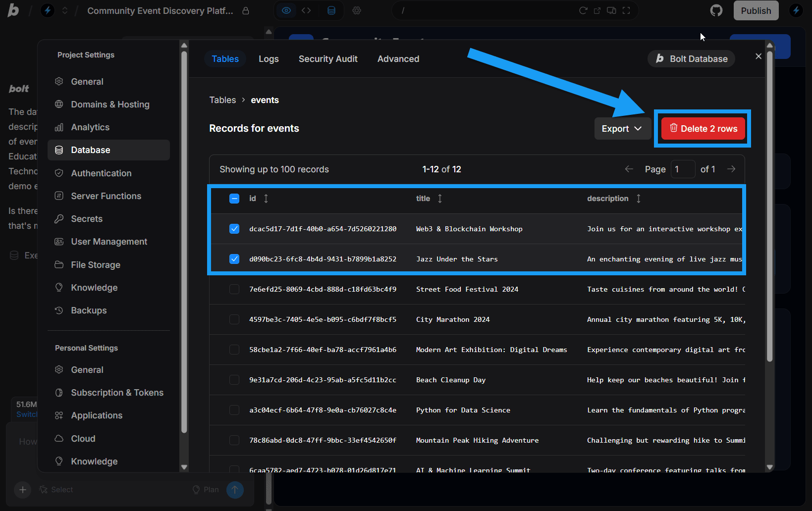Uncheck the Jazz Under the Stars row
The width and height of the screenshot is (812, 511).
click(234, 258)
